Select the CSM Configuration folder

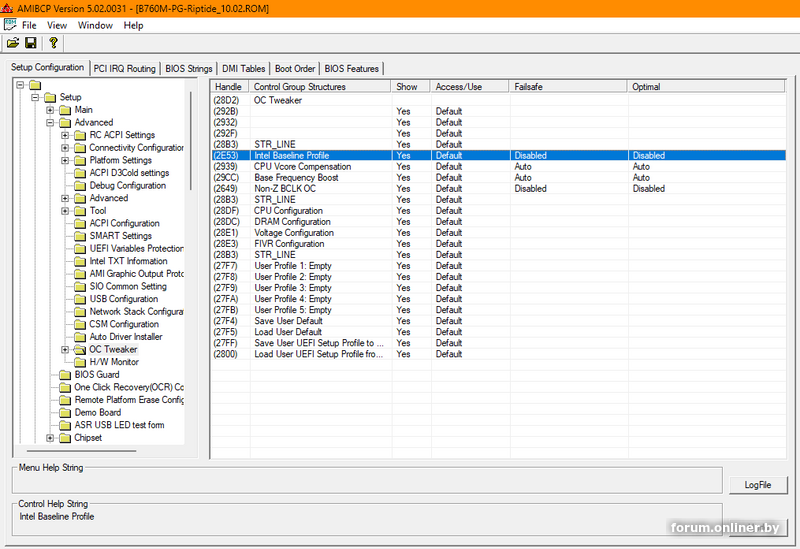[x=124, y=324]
